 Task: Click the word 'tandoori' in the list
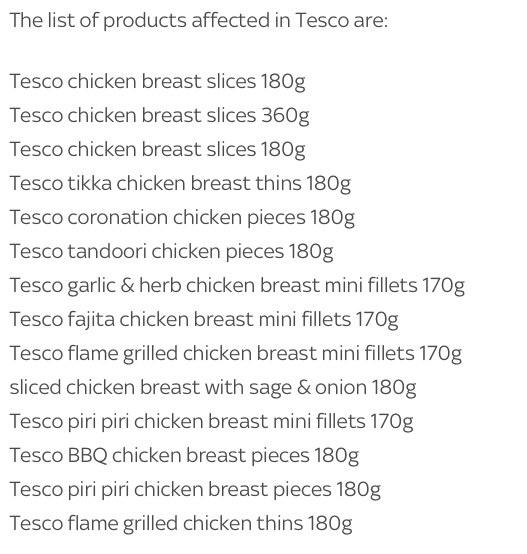click(x=107, y=251)
